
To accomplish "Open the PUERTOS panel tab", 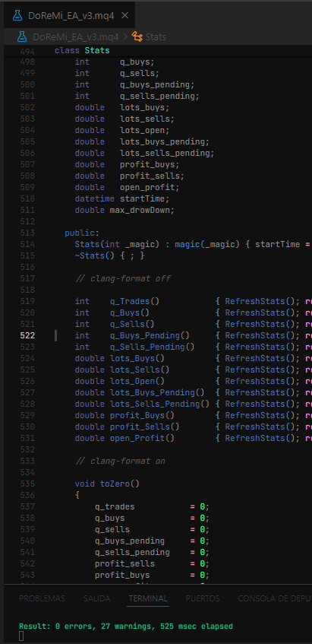I will pyautogui.click(x=203, y=598).
